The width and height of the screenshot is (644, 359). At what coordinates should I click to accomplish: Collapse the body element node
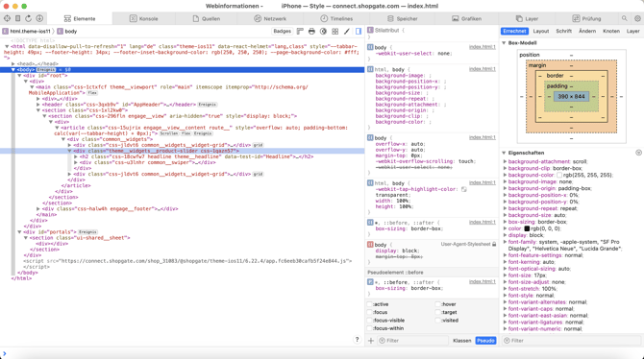click(13, 70)
